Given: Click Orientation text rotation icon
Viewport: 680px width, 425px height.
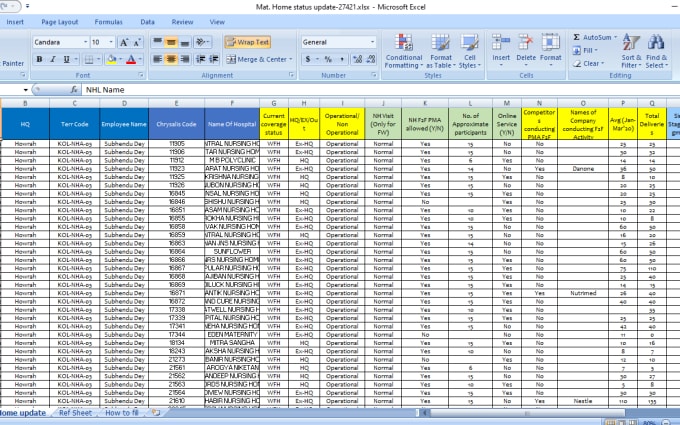Looking at the screenshot, I should (x=202, y=42).
